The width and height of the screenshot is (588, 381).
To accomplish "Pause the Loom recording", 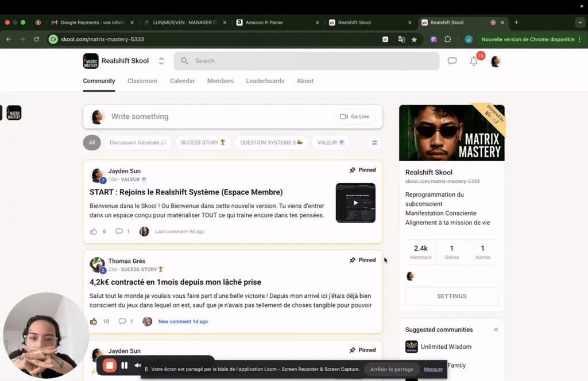I will coord(124,366).
